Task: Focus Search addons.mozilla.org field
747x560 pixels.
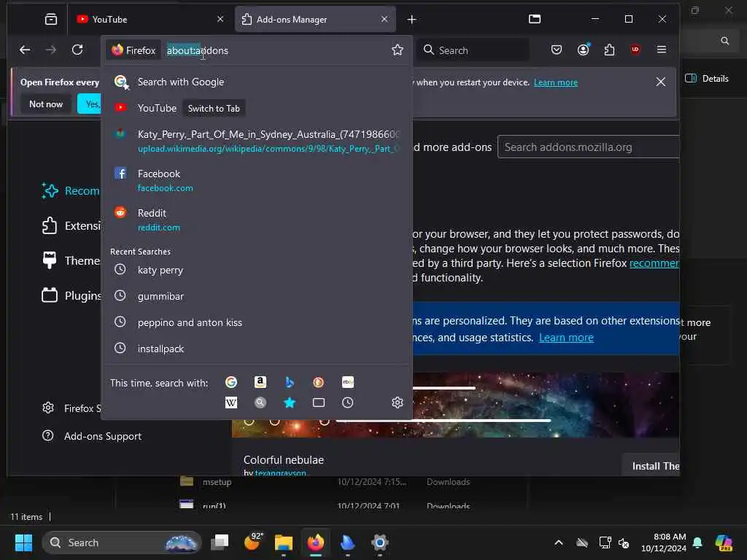Action: [589, 147]
